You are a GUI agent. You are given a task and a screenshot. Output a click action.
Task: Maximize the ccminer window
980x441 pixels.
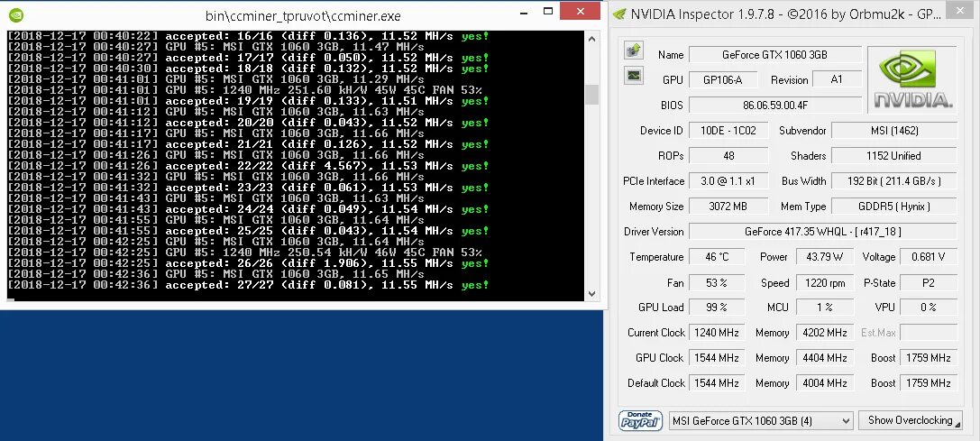pyautogui.click(x=548, y=12)
